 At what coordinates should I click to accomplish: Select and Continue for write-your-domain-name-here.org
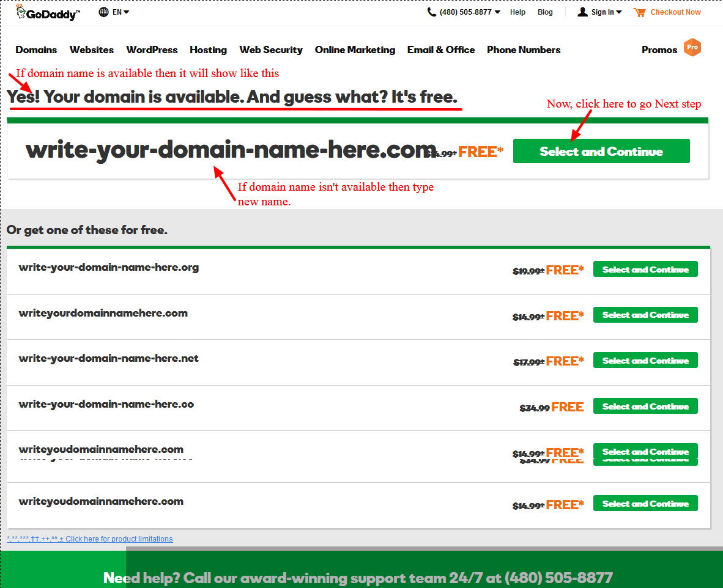click(645, 269)
